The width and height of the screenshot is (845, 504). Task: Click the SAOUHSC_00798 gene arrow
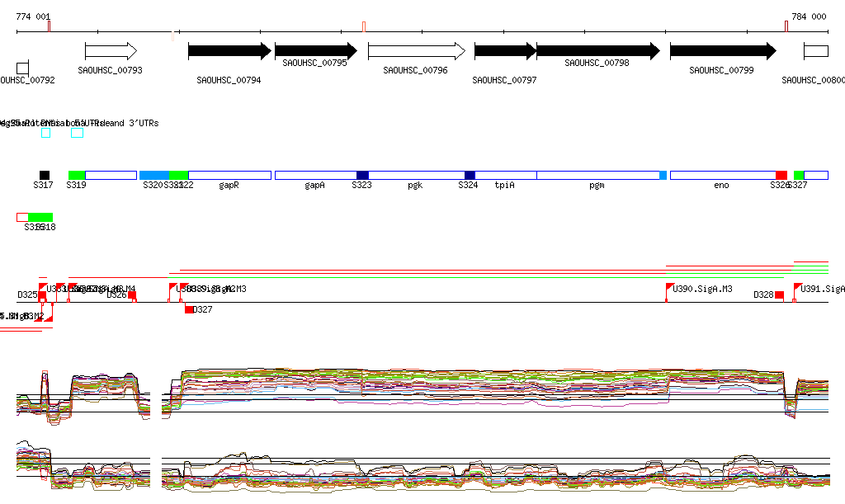(x=597, y=51)
